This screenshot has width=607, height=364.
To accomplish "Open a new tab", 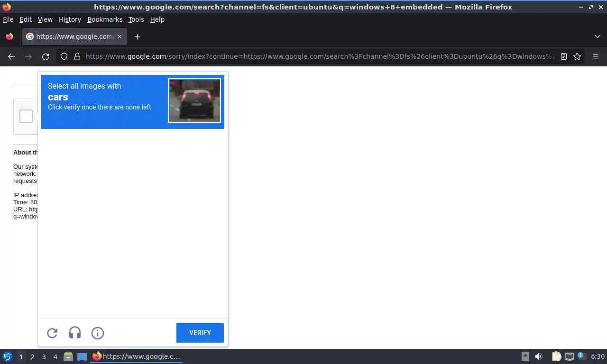I will coord(137,36).
